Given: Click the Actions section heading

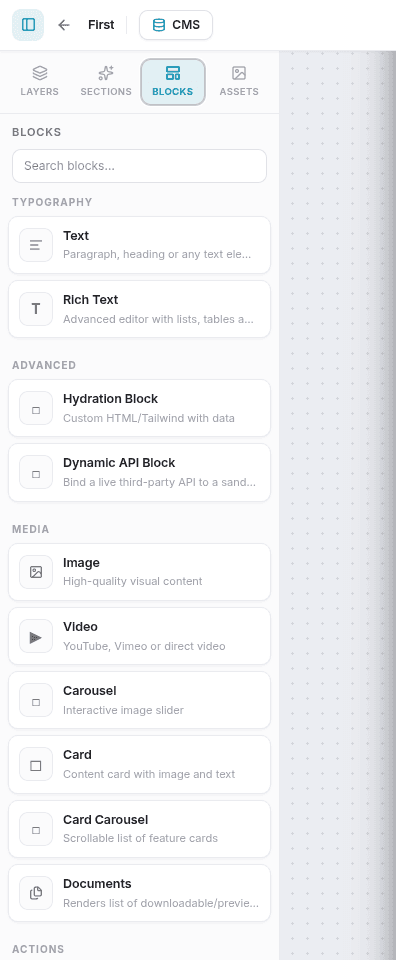Looking at the screenshot, I should [x=38, y=949].
